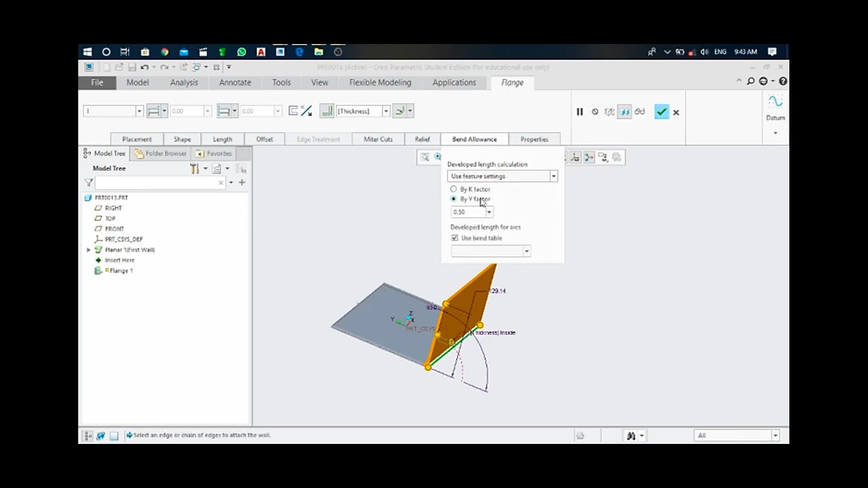Viewport: 868px width, 488px height.
Task: Switch to the Model ribbon tab
Action: pos(138,82)
